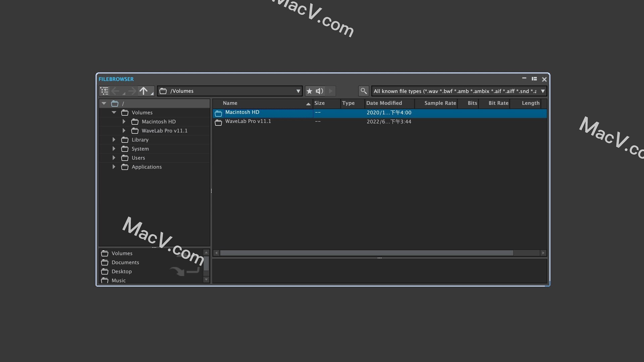Expand the Applications folder node
Viewport: 644px width, 362px height.
(x=114, y=167)
